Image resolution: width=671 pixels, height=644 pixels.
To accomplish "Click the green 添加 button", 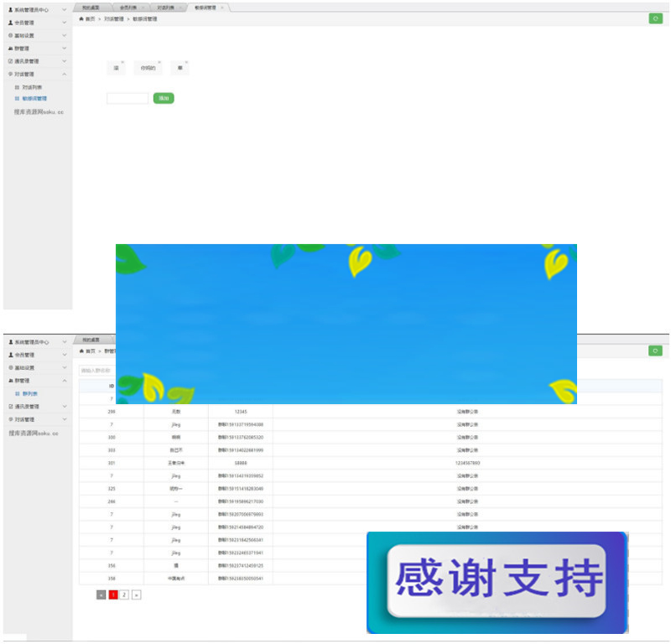I will click(x=164, y=99).
